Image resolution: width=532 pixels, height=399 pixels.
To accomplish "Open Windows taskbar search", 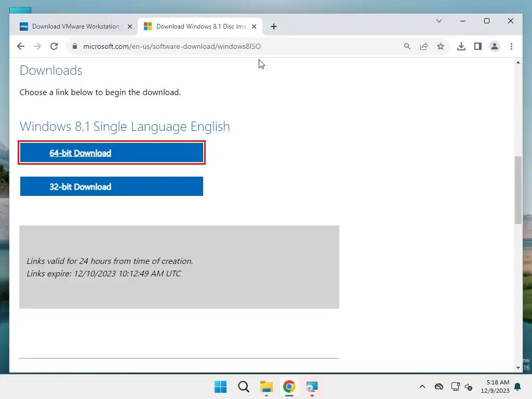I will coord(244,387).
